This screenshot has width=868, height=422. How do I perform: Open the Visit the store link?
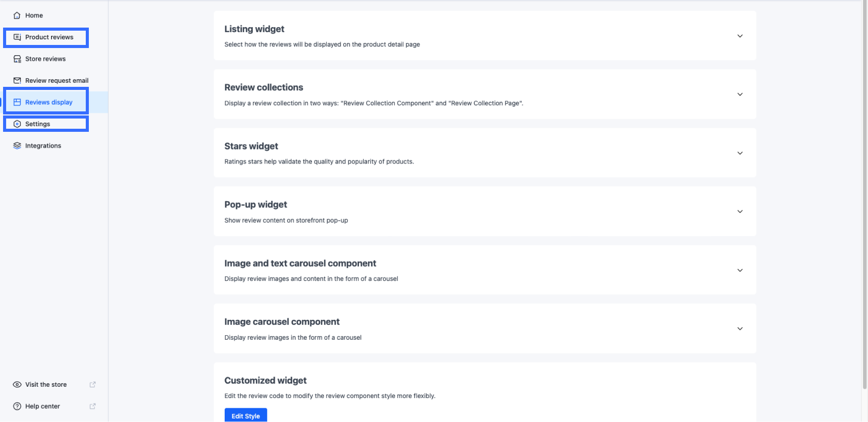point(46,384)
